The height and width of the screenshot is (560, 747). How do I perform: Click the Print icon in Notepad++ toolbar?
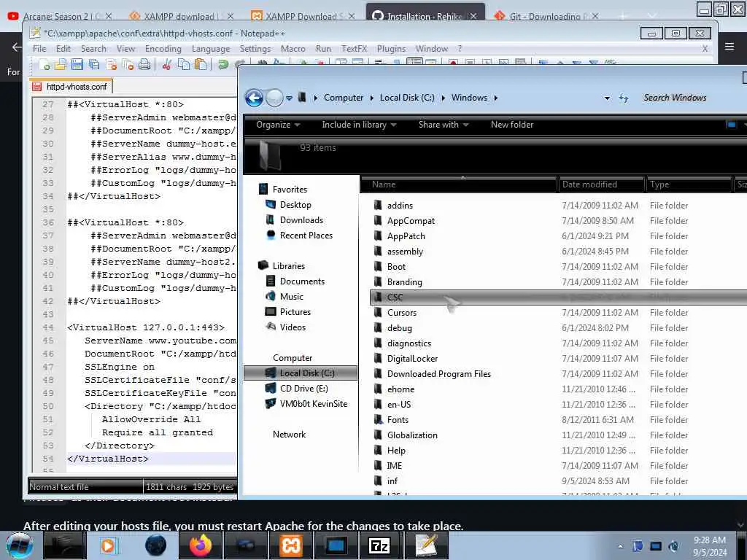(x=144, y=65)
